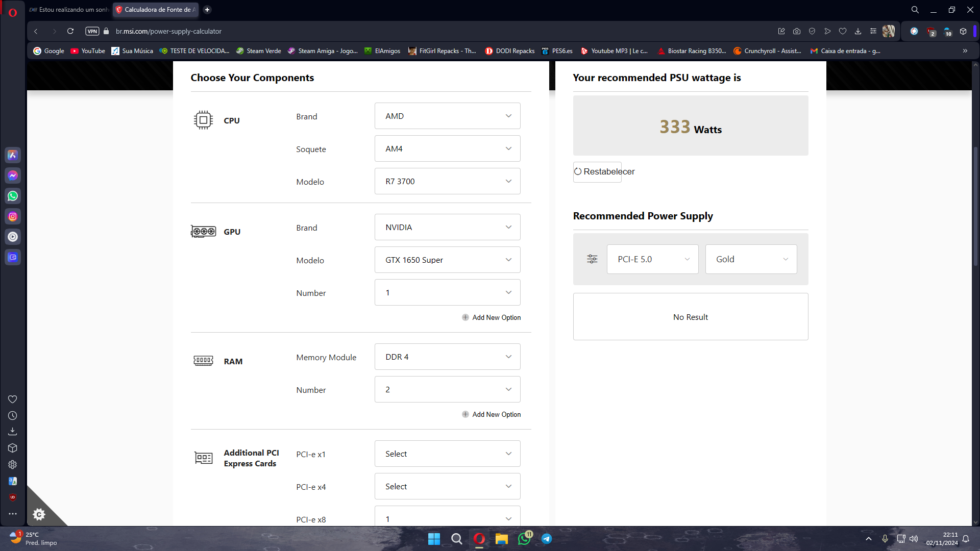Add page to bookmarks with the heart icon
Screen dimensions: 980x551
[843, 31]
